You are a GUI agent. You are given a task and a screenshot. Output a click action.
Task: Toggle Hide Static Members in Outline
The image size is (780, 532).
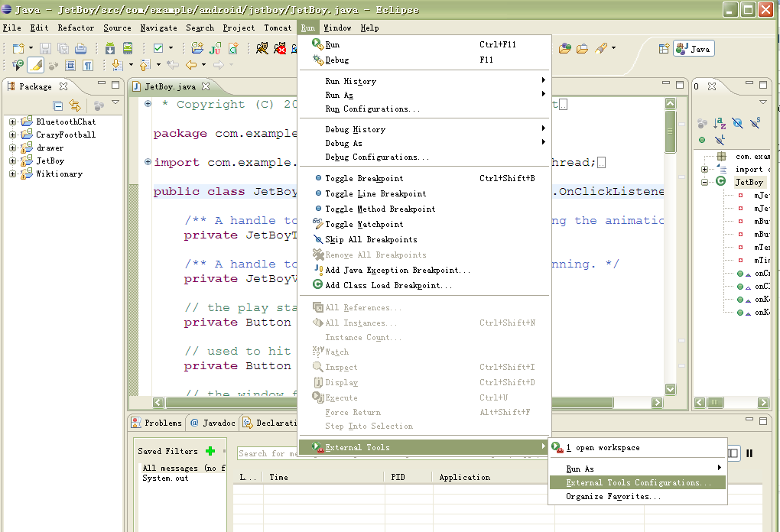pyautogui.click(x=755, y=123)
